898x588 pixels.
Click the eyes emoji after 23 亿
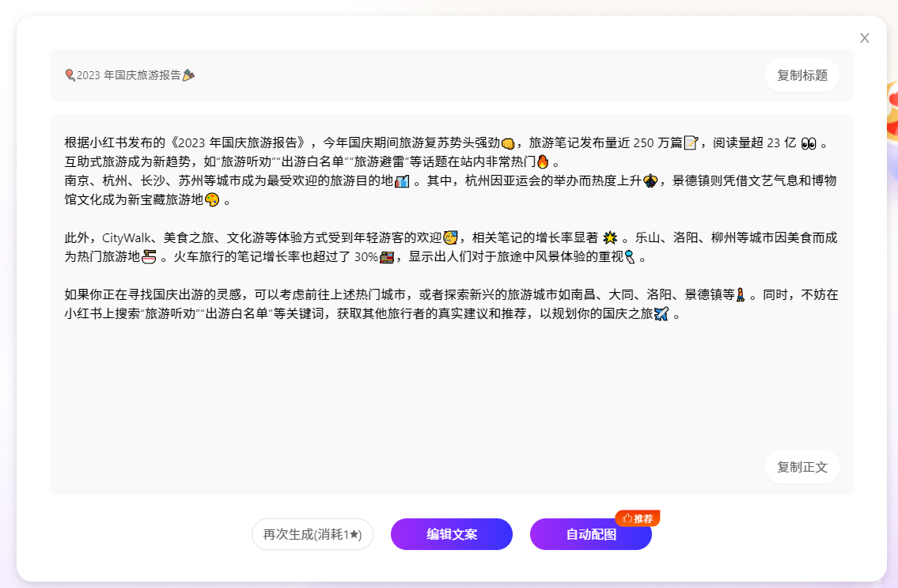coord(808,143)
